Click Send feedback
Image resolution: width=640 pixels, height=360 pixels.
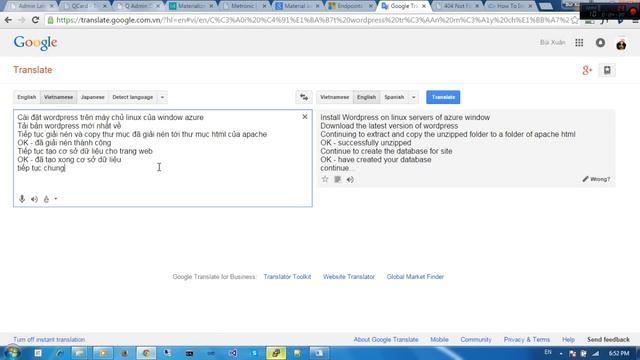tap(608, 340)
